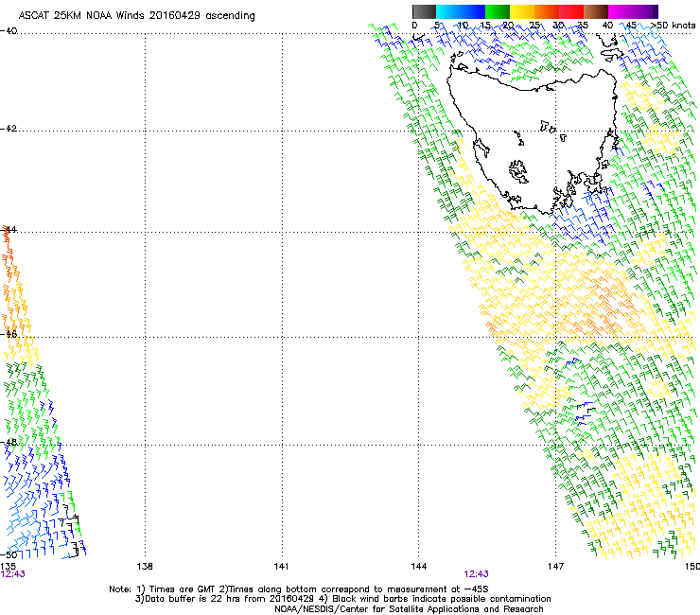Click the '-44' latitude label
Image resolution: width=700 pixels, height=615 pixels.
(9, 230)
